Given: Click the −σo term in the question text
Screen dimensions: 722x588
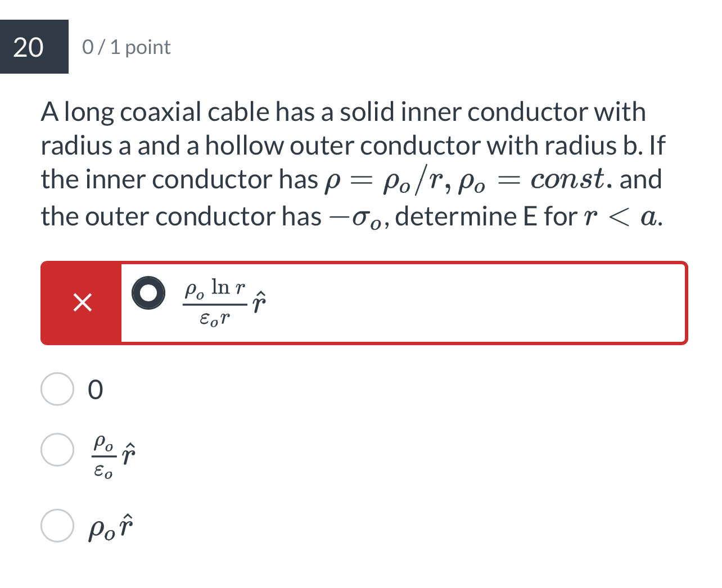Looking at the screenshot, I should click(x=353, y=216).
